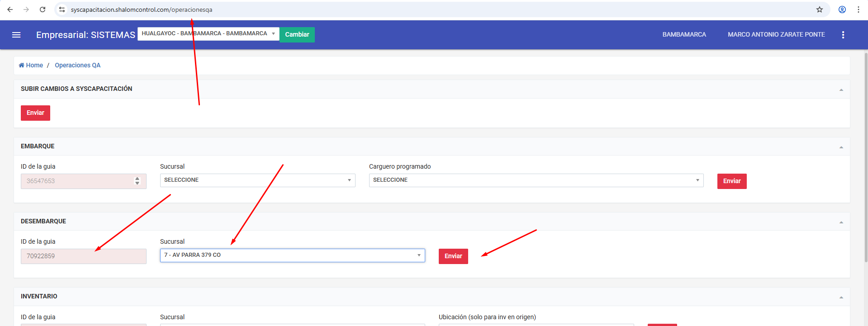This screenshot has width=868, height=326.
Task: Collapse the DESEMBARQUE section
Action: pos(841,222)
